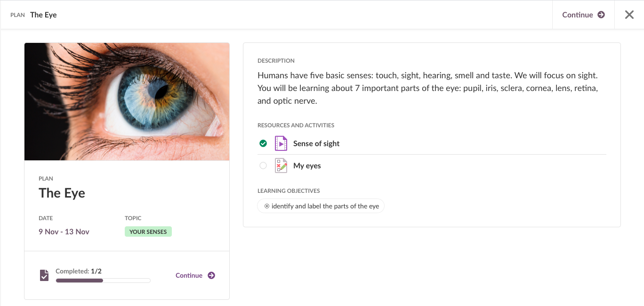Click the eye photo thumbnail
This screenshot has height=306, width=644.
point(127,102)
